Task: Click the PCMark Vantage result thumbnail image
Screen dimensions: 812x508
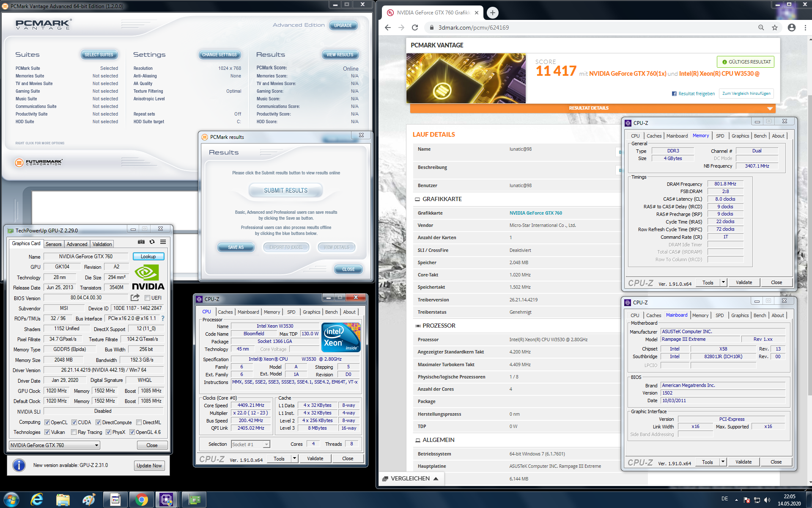Action: (466, 78)
